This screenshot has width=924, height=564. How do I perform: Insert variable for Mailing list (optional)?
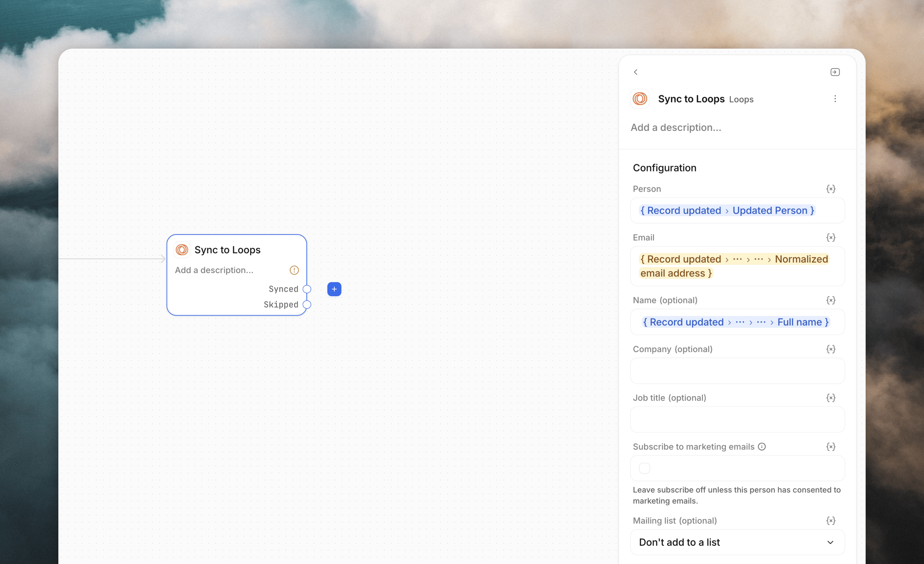tap(831, 521)
